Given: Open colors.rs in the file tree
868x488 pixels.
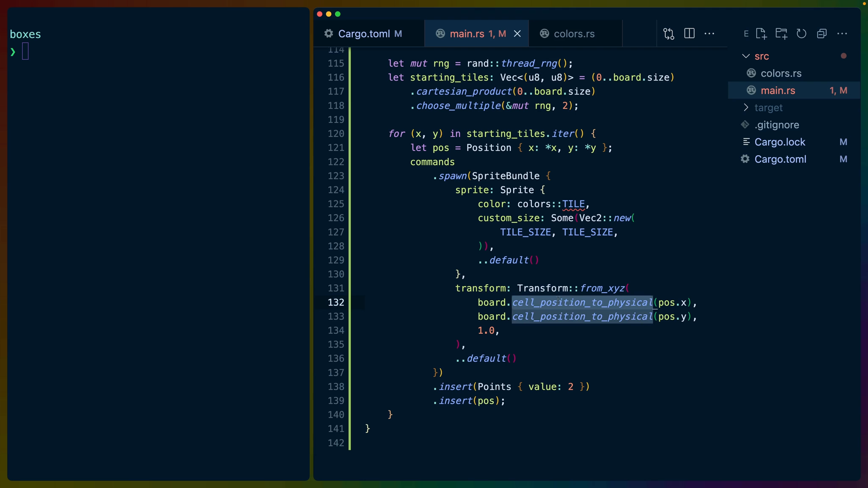Looking at the screenshot, I should [781, 73].
